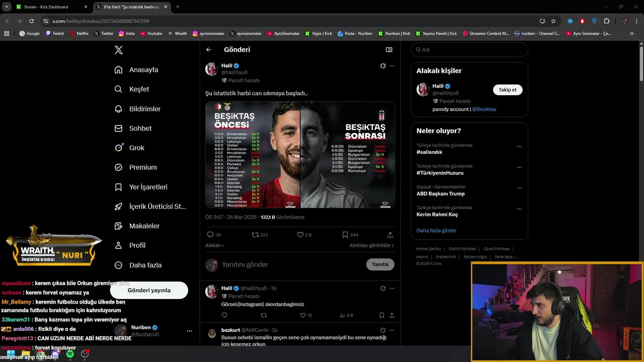Click repost icon with 223 reposts
644x362 pixels.
click(x=255, y=235)
